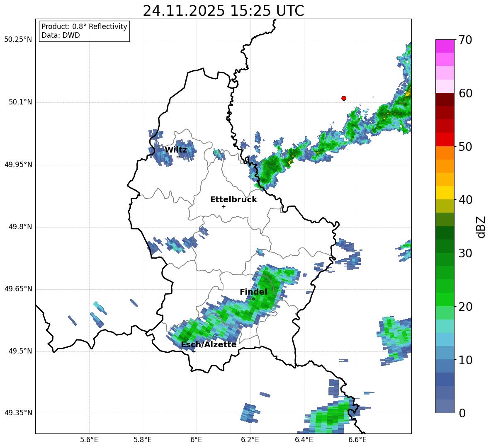Click the Product: 0.8° Reflectivity text

[84, 27]
